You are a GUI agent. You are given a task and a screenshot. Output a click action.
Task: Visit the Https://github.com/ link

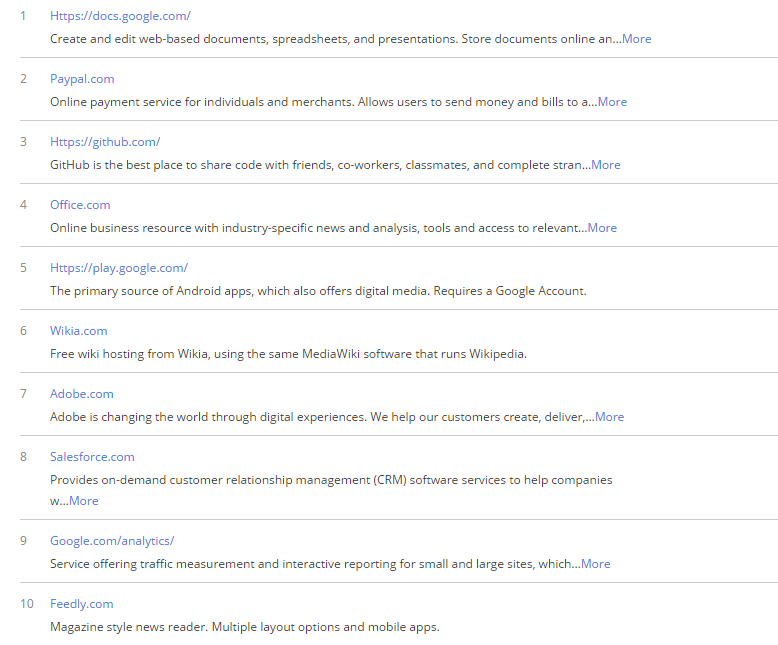coord(105,142)
